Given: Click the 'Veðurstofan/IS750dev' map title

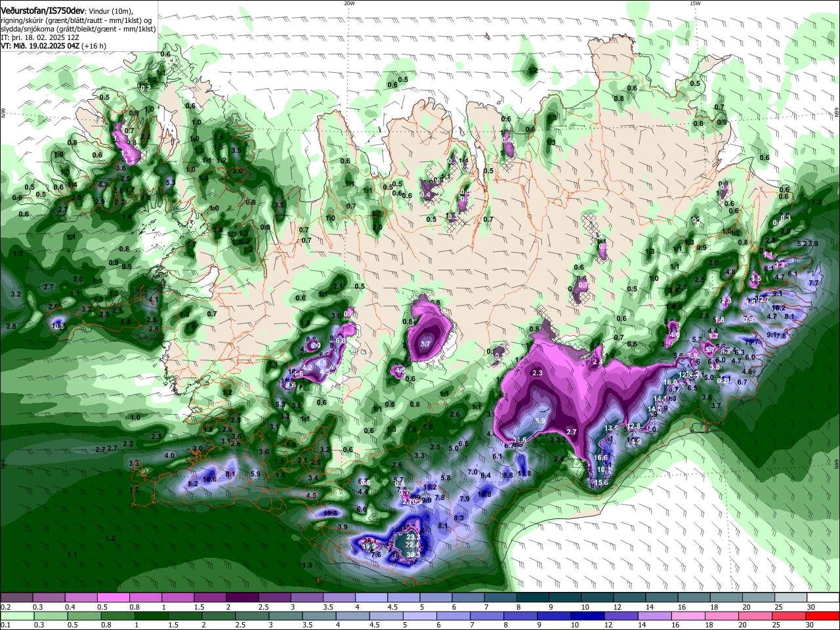Looking at the screenshot, I should coord(42,10).
